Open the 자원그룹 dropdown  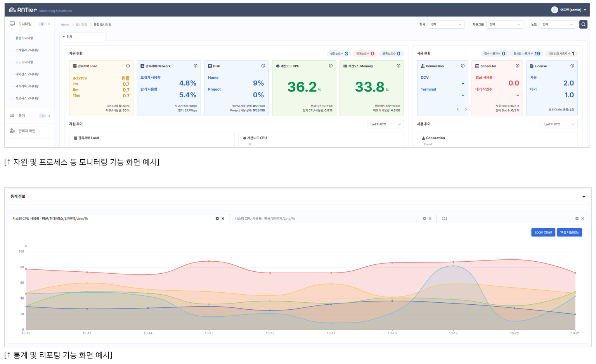(504, 24)
